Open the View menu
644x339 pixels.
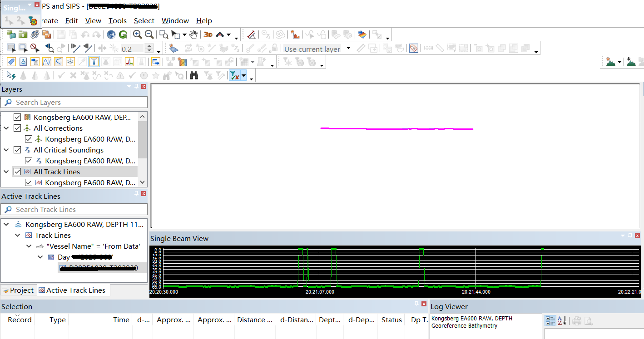(93, 20)
